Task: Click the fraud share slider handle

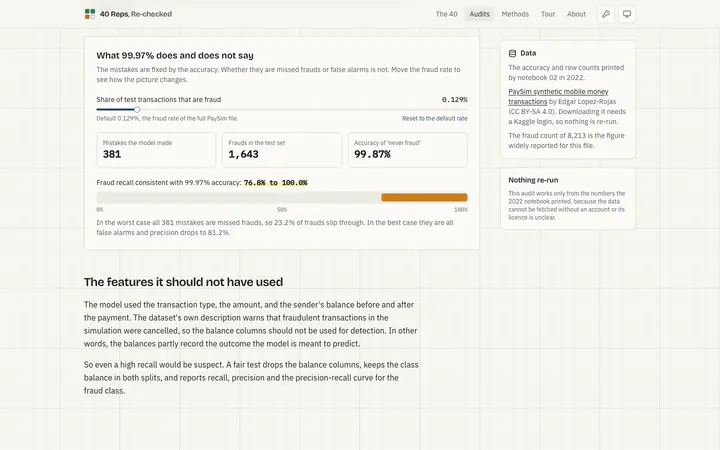Action: (137, 109)
